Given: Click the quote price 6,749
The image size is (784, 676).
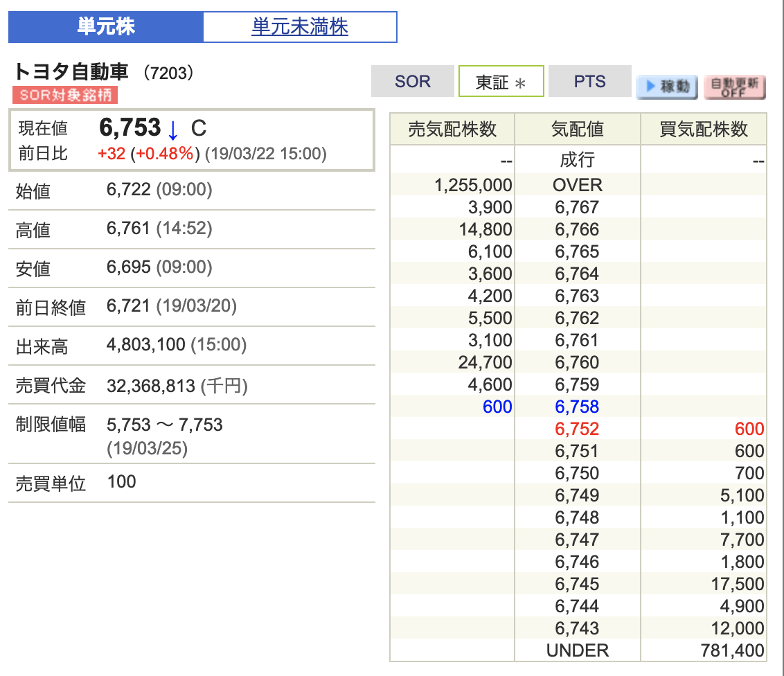Looking at the screenshot, I should pyautogui.click(x=577, y=495).
